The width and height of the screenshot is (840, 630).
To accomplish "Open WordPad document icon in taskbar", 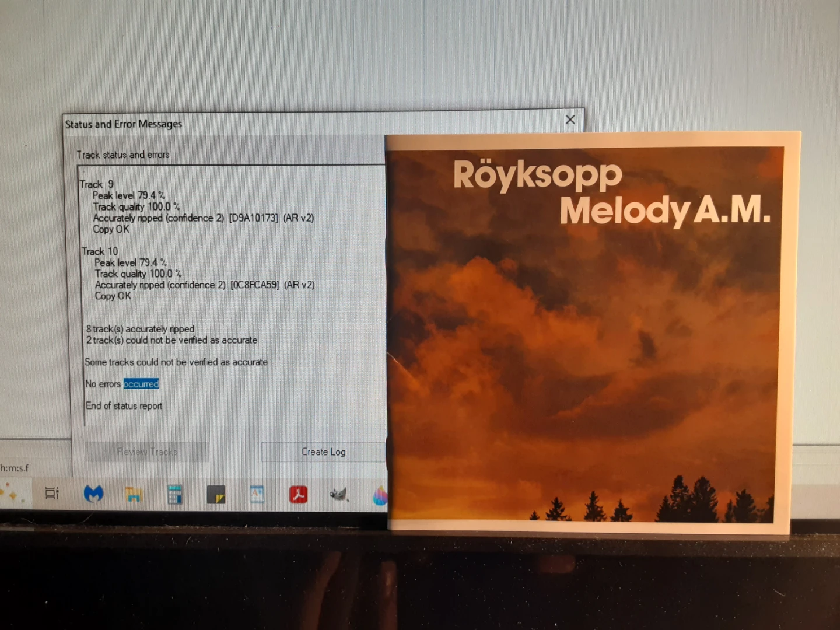I will click(x=257, y=495).
